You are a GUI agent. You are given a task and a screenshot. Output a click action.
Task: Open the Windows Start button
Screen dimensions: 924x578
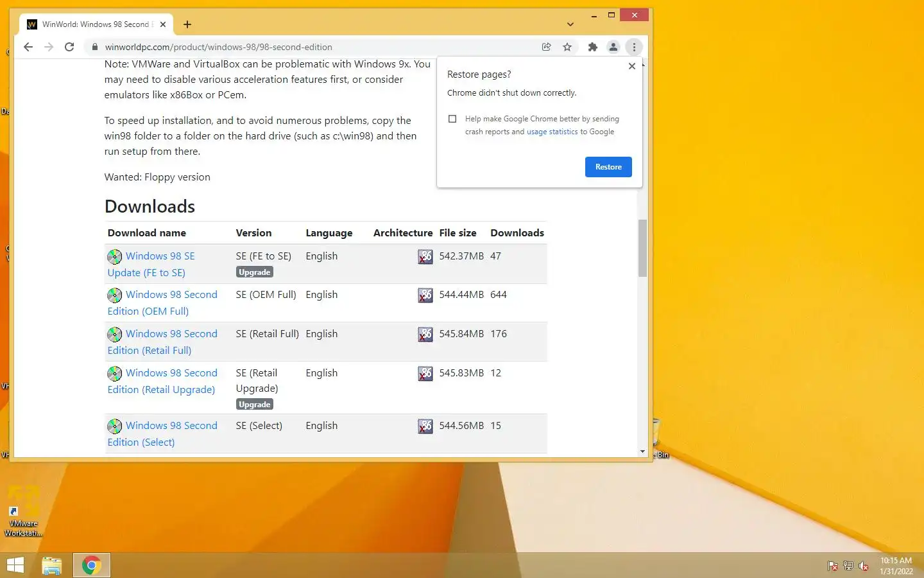pos(15,565)
